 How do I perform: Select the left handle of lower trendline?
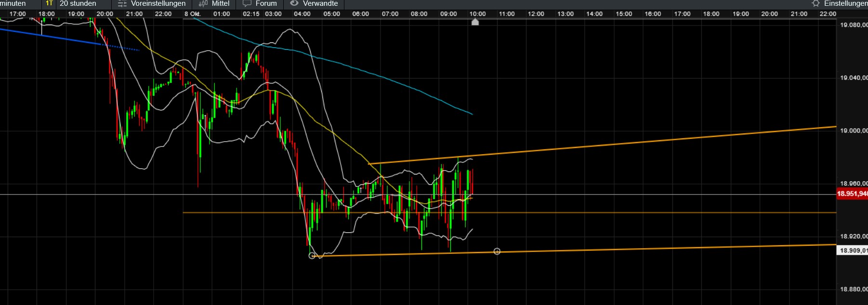(x=312, y=256)
